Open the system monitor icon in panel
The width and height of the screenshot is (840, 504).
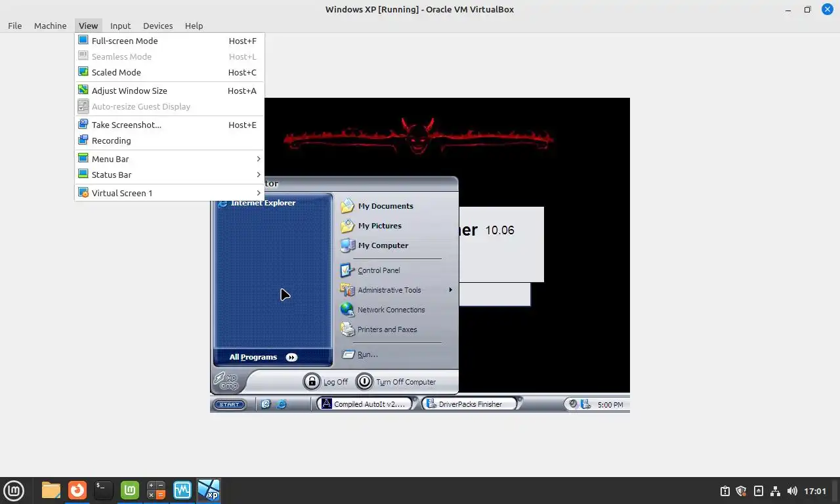pyautogui.click(x=182, y=490)
